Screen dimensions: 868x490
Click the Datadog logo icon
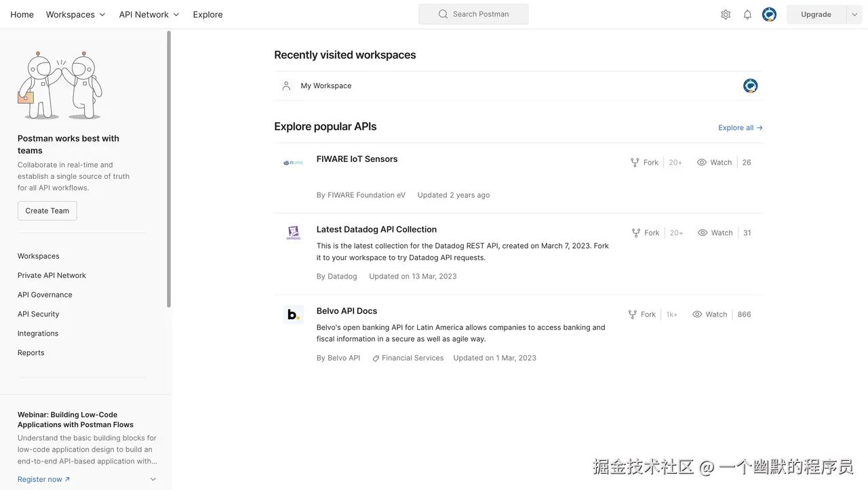pos(293,233)
